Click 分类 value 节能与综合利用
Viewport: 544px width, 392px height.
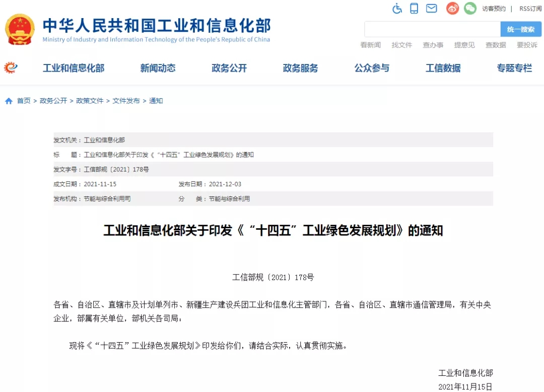[x=229, y=199]
